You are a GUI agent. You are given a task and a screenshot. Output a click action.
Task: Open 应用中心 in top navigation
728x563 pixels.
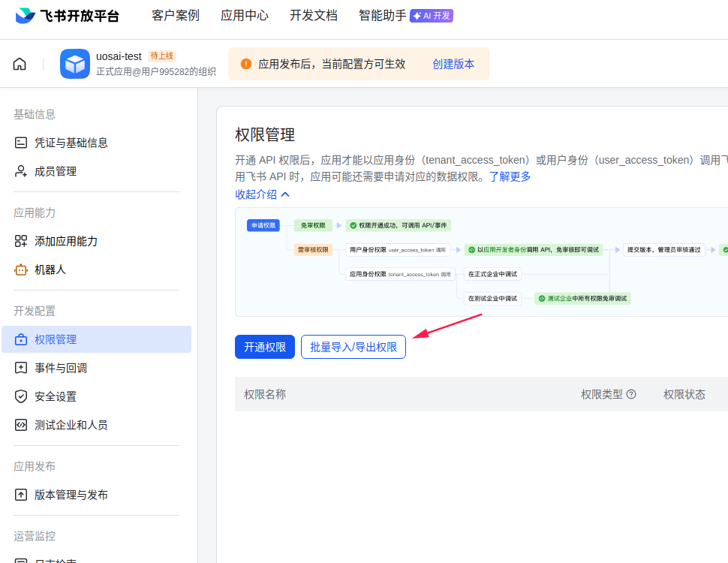click(x=245, y=16)
